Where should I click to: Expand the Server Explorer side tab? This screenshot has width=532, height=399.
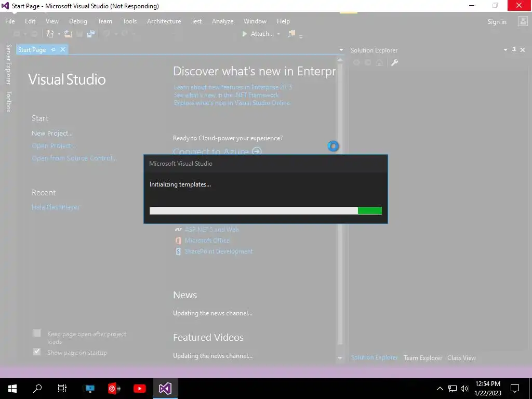pos(8,64)
